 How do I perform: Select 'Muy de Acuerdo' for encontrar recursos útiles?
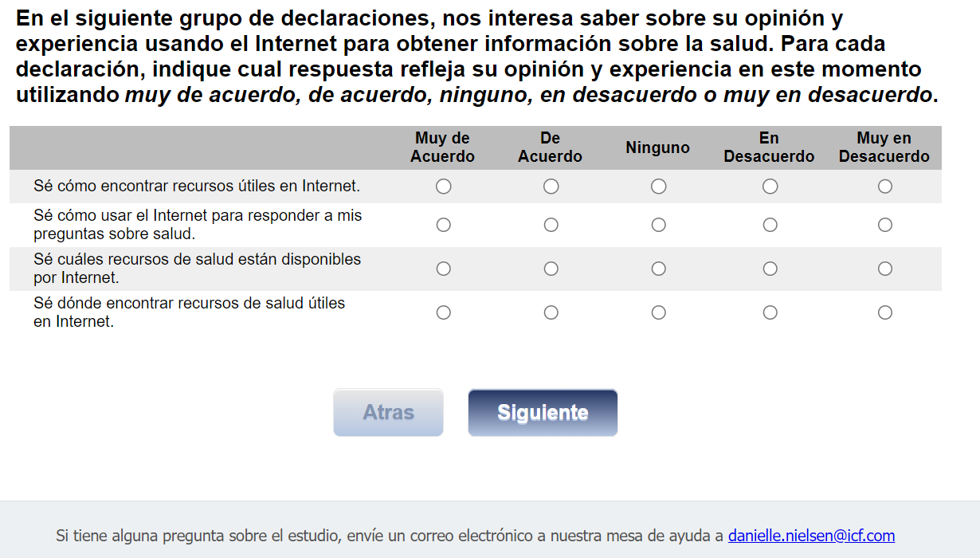pos(444,187)
